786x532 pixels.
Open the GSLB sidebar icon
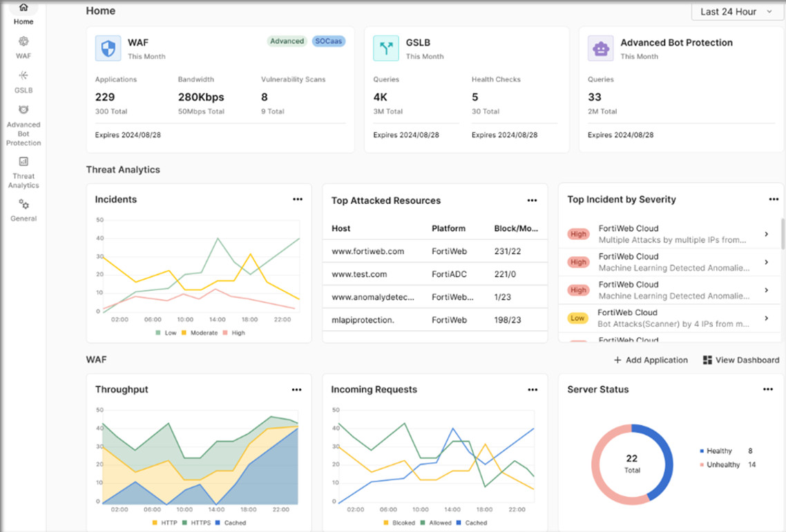23,76
